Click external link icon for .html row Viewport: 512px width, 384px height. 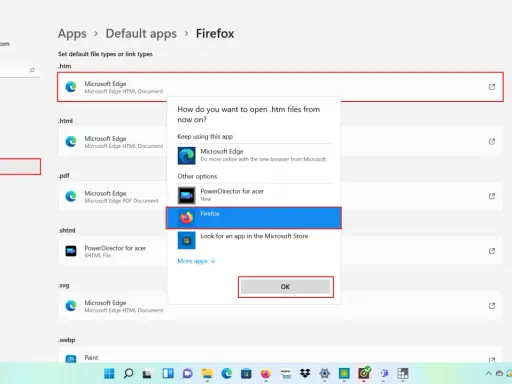pyautogui.click(x=492, y=142)
